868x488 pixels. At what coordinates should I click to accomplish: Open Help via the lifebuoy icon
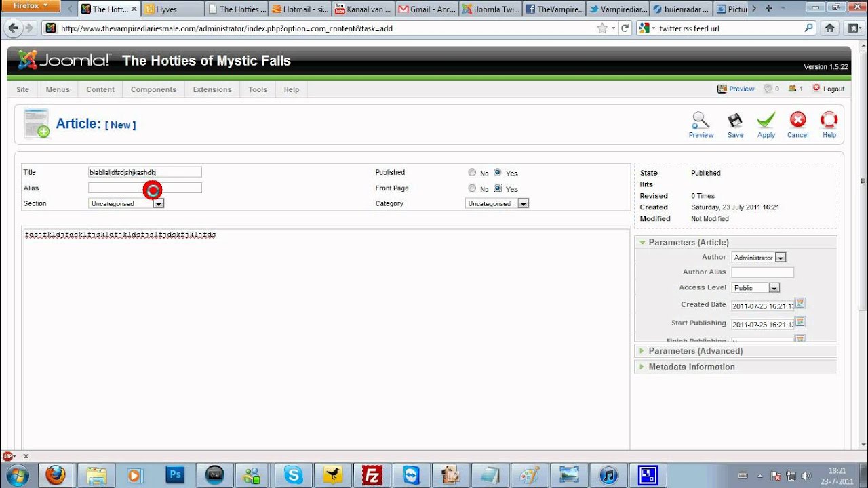pyautogui.click(x=829, y=121)
